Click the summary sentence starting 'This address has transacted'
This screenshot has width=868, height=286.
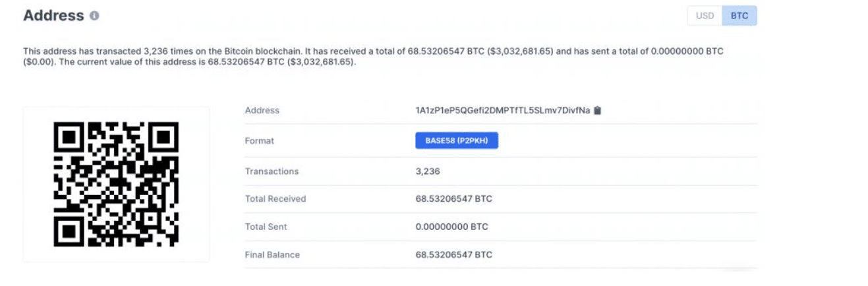pyautogui.click(x=264, y=51)
